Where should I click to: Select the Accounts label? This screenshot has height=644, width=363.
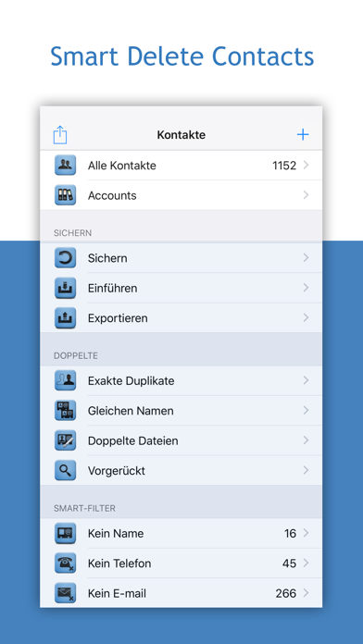click(112, 195)
